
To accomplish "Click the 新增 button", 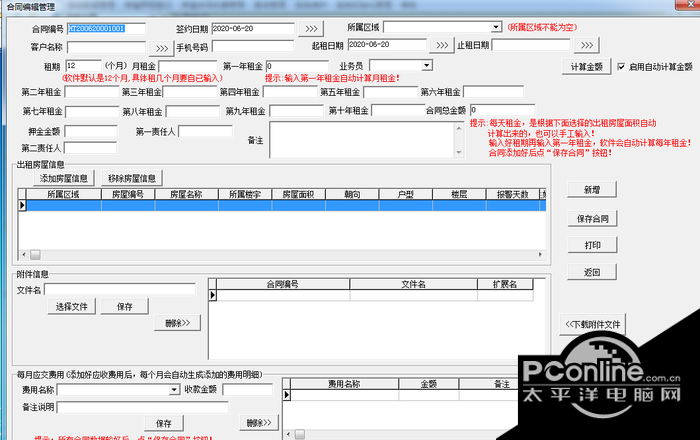I will coord(592,190).
